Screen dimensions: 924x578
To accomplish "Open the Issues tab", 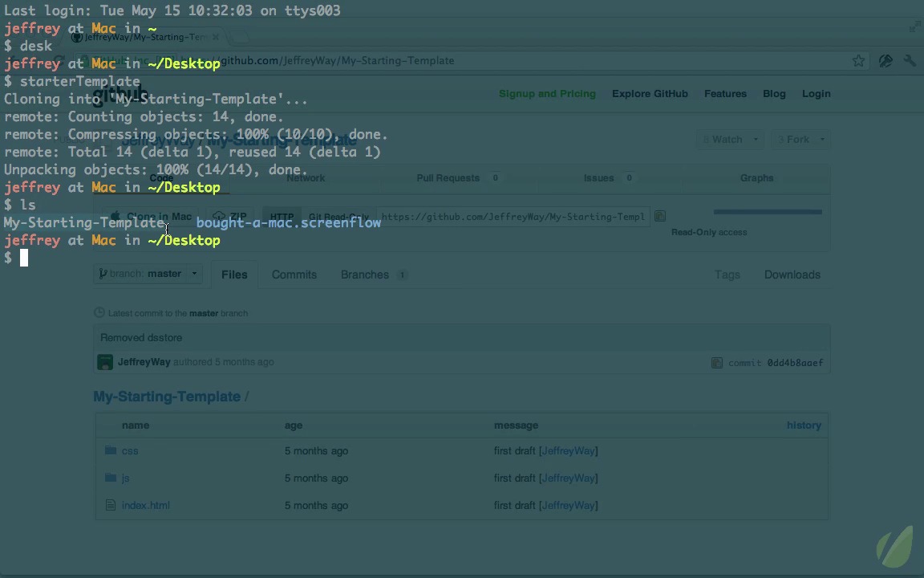I will [608, 178].
